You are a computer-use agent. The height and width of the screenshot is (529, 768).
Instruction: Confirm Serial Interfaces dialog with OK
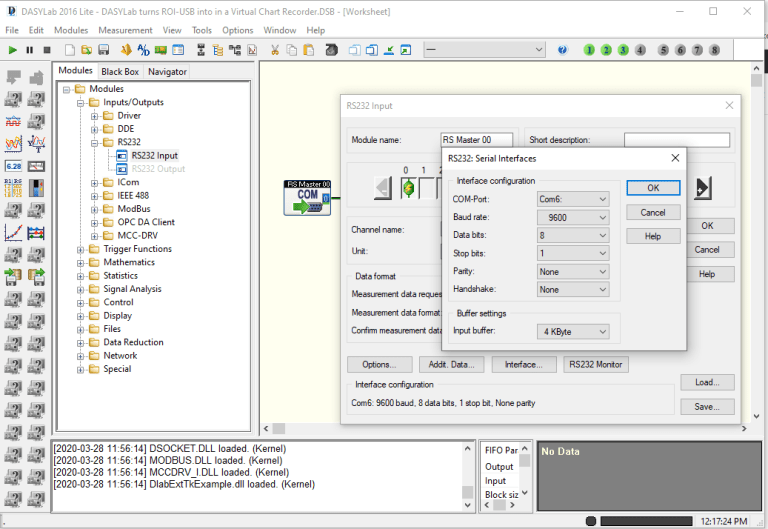coord(653,188)
